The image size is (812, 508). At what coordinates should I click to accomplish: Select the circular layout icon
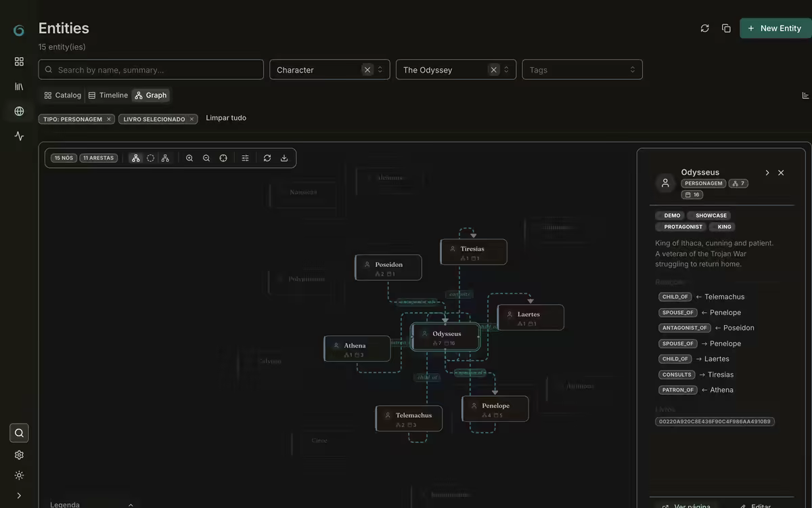(150, 158)
